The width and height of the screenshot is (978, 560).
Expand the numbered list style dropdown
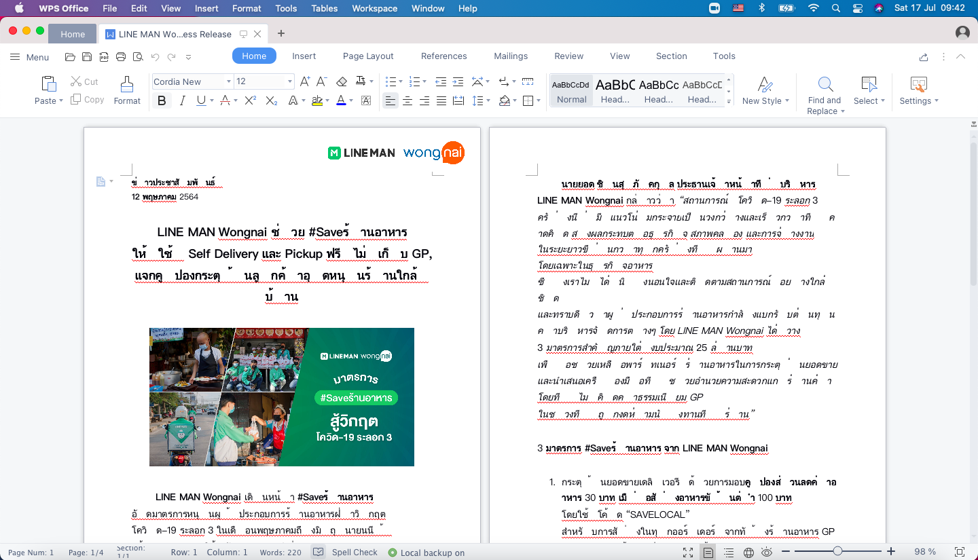424,81
